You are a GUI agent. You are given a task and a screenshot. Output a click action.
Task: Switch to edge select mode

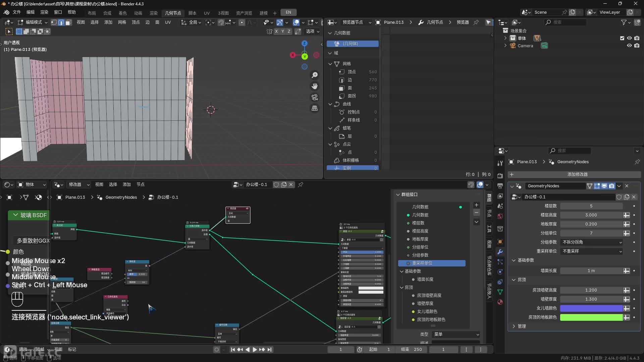point(61,22)
